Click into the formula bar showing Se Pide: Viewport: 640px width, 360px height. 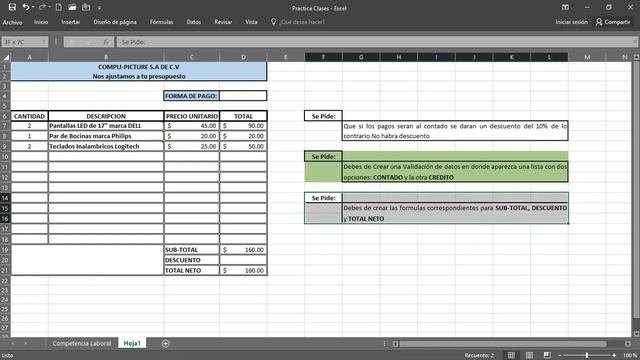coord(373,42)
